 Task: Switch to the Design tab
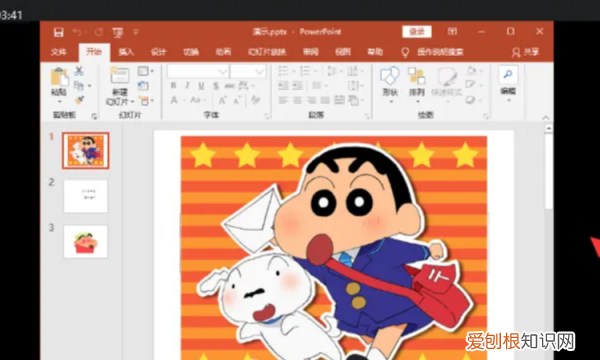point(159,52)
